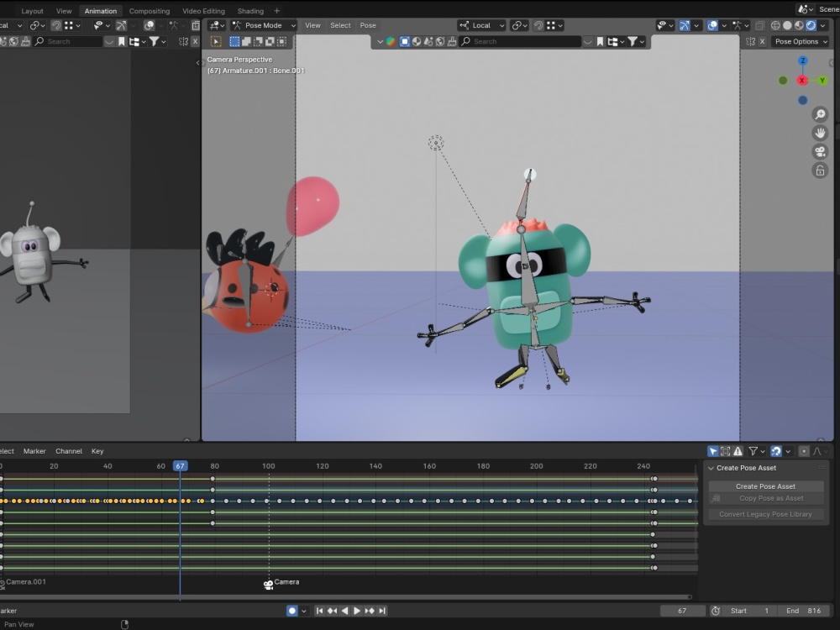Jump to the animation start frame
The image size is (840, 630).
click(x=319, y=611)
